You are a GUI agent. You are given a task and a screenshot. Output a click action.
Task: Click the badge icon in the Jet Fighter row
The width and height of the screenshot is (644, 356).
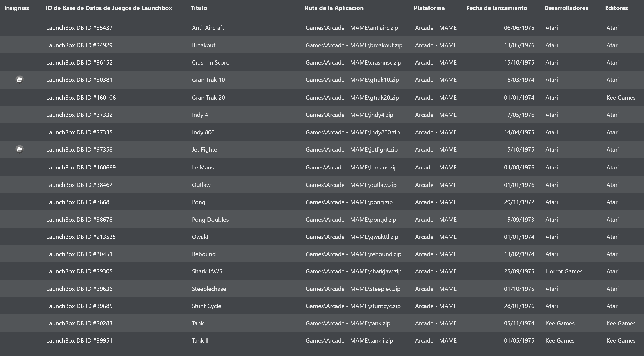click(x=20, y=149)
